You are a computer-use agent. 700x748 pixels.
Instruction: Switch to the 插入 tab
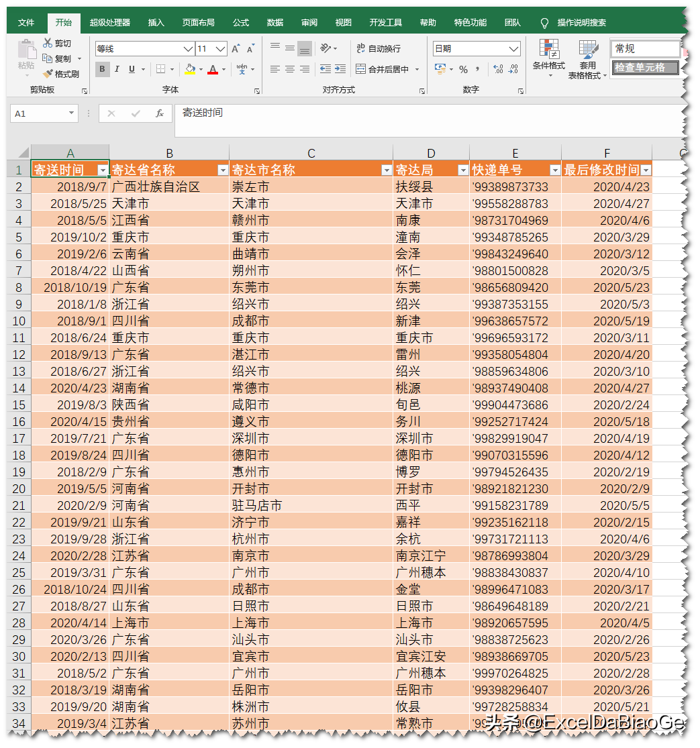[x=156, y=22]
